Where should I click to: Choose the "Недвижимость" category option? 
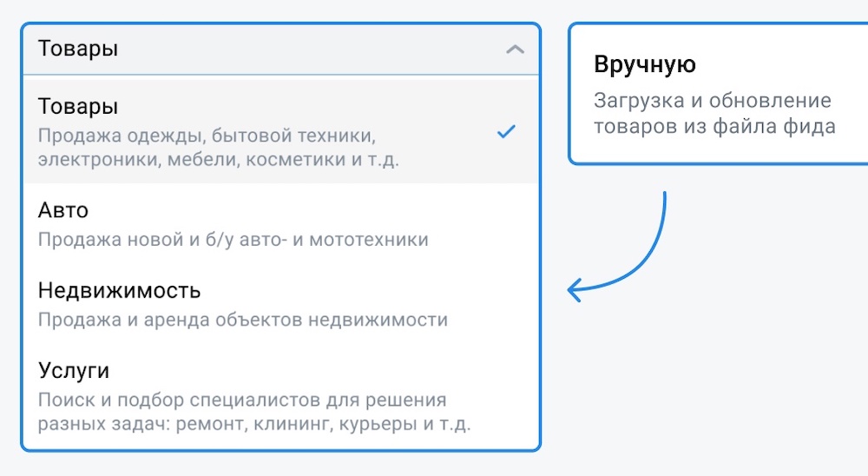[x=119, y=290]
